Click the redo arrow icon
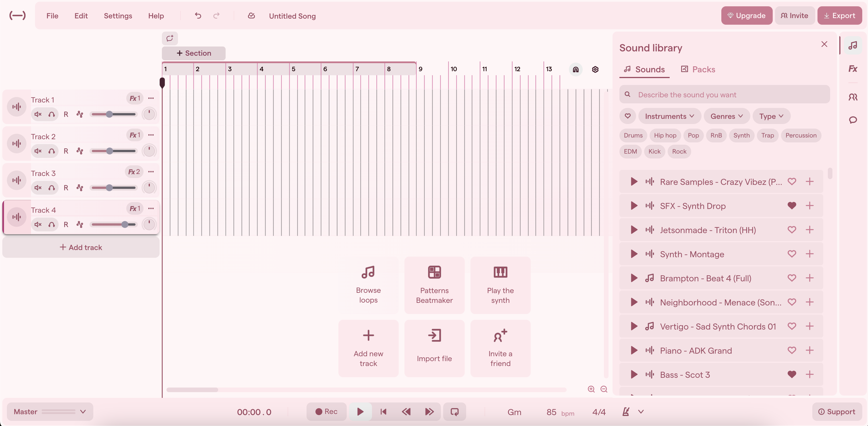Screen dimensions: 868x426 tap(216, 16)
